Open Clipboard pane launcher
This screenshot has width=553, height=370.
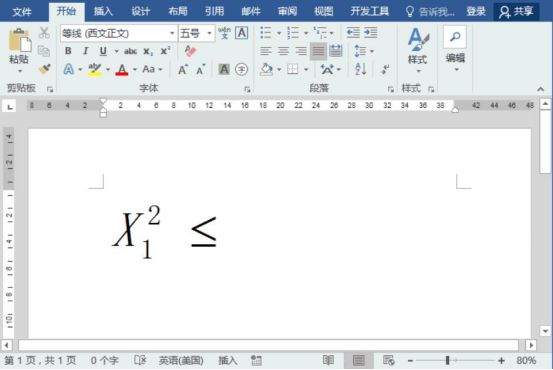pos(50,89)
